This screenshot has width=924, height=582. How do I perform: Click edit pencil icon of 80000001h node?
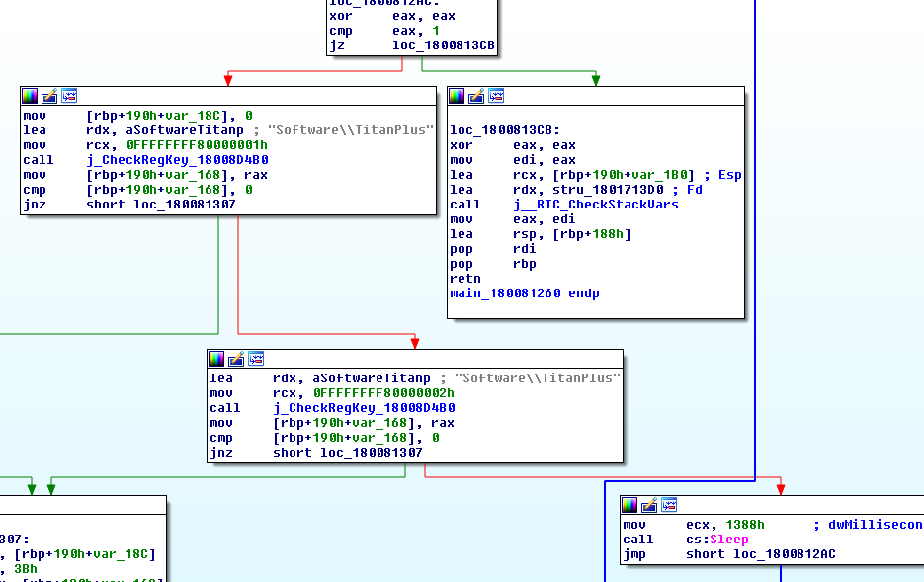pos(49,96)
